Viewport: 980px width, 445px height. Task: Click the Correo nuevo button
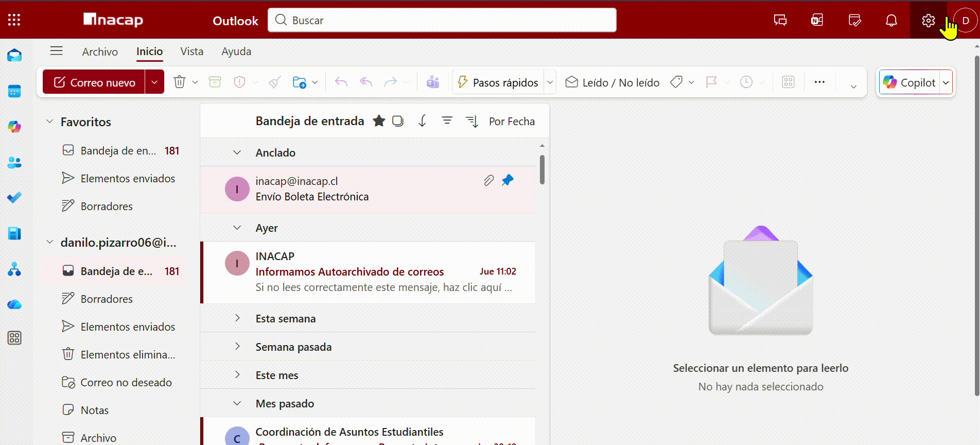pyautogui.click(x=94, y=82)
